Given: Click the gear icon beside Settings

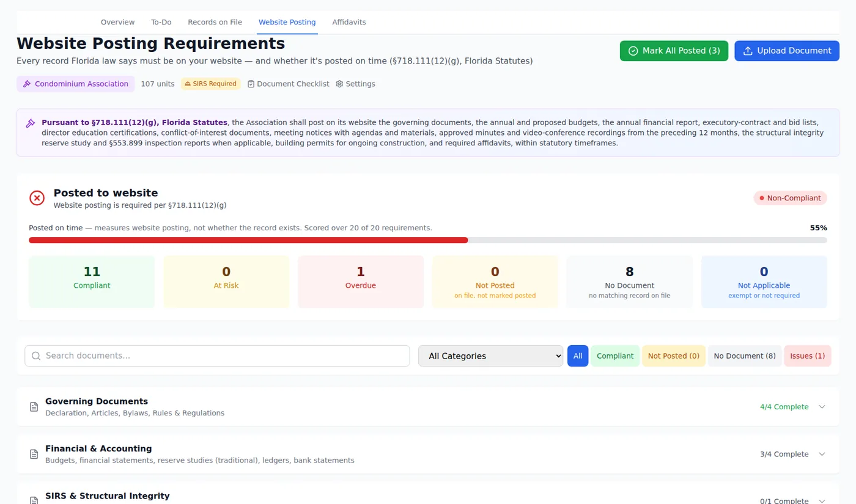Looking at the screenshot, I should pyautogui.click(x=339, y=84).
